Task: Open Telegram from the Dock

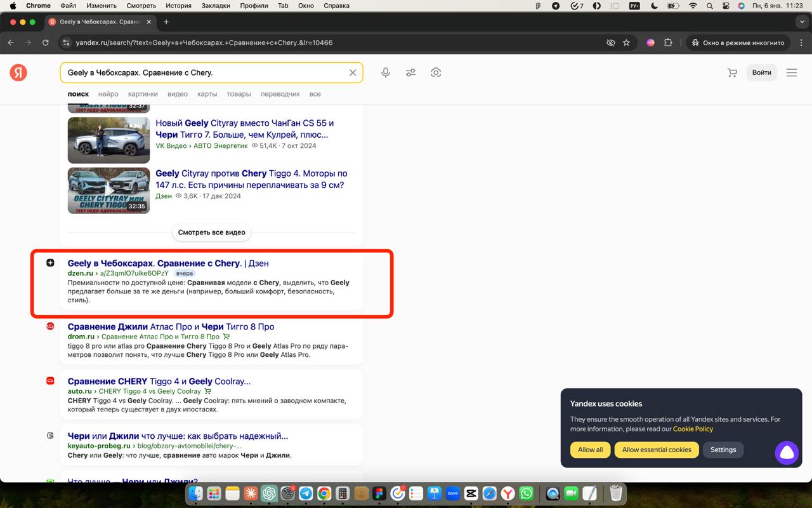Action: (x=306, y=493)
